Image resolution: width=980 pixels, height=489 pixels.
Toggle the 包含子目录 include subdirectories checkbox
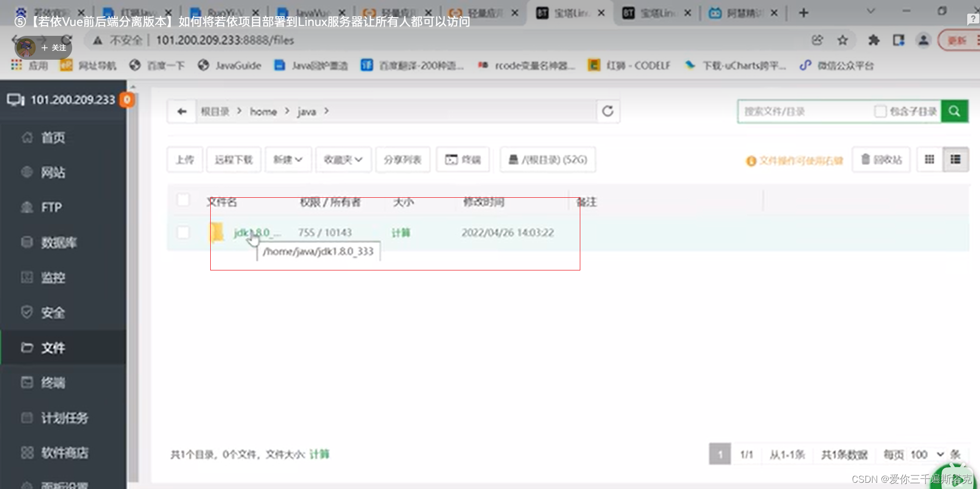(880, 111)
